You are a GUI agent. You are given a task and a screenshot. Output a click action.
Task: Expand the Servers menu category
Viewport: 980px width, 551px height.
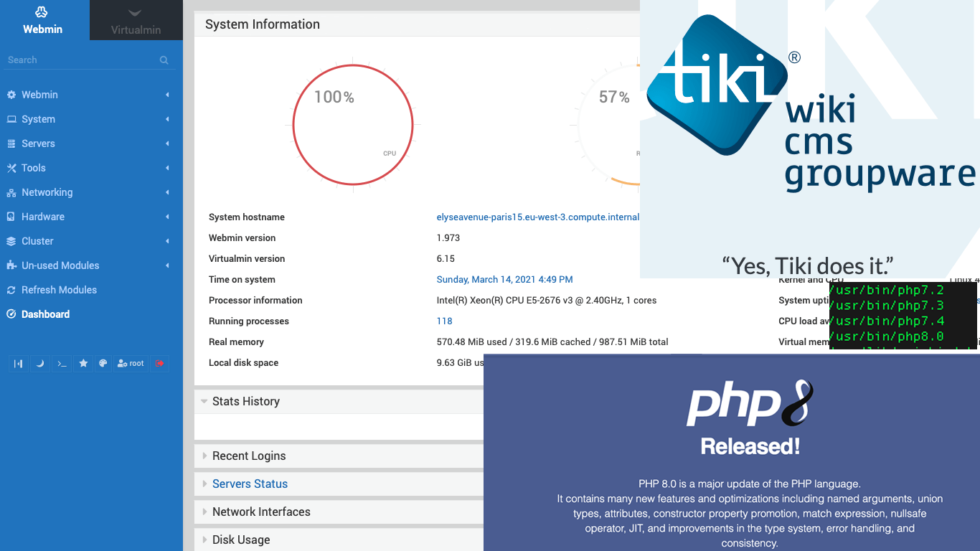click(x=91, y=143)
